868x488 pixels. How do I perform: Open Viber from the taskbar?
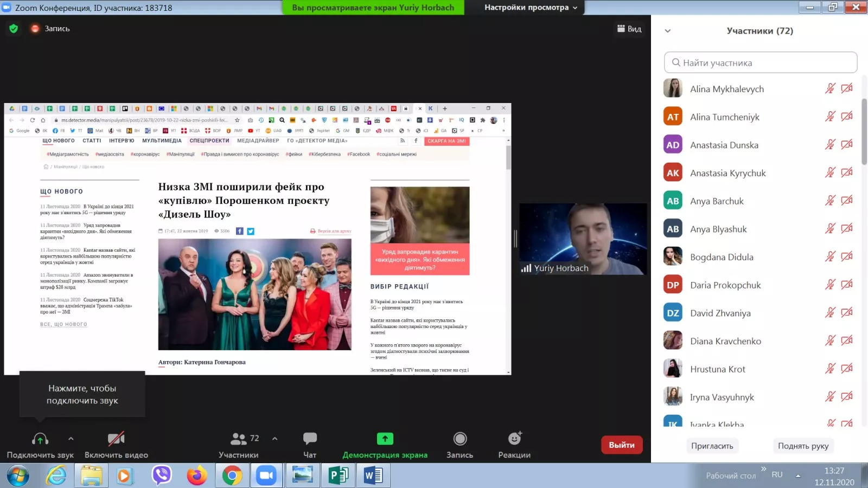point(162,476)
